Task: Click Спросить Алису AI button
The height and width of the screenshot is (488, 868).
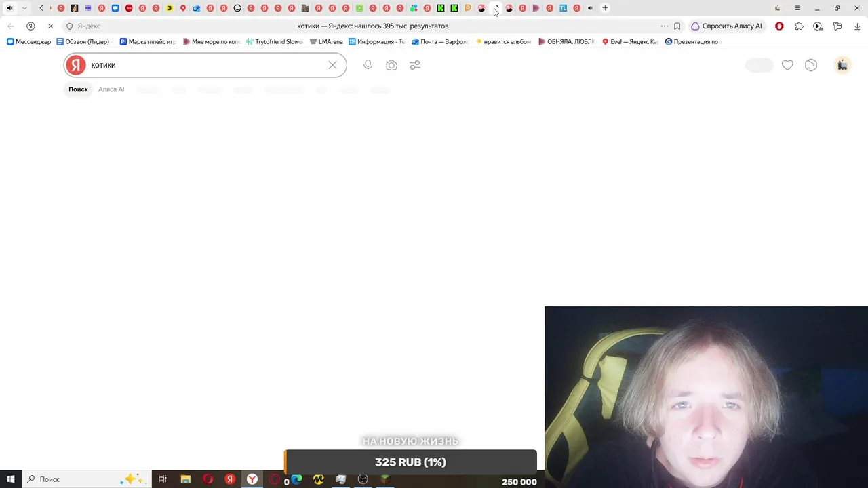Action: [x=726, y=26]
